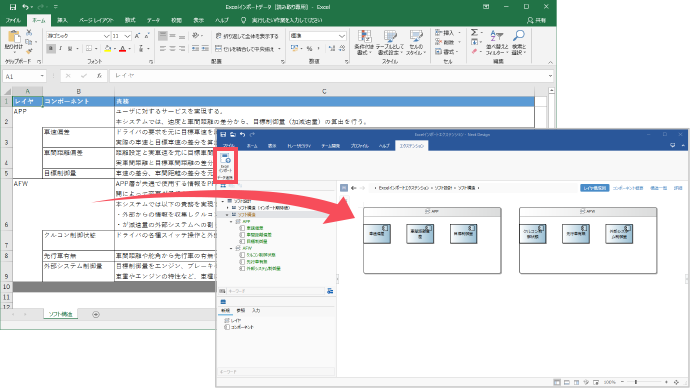The width and height of the screenshot is (690, 388).
Task: Collapse the Excel ribbon with the chevron
Action: pyautogui.click(x=550, y=62)
